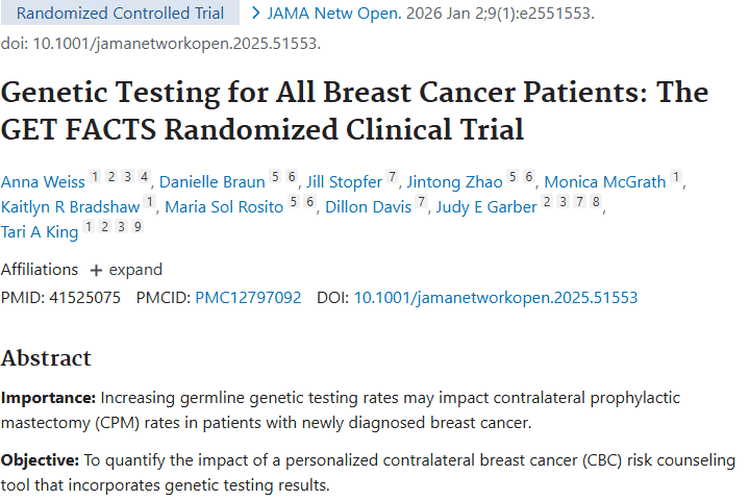Image resolution: width=750 pixels, height=500 pixels.
Task: Click the article title heading
Action: (354, 110)
